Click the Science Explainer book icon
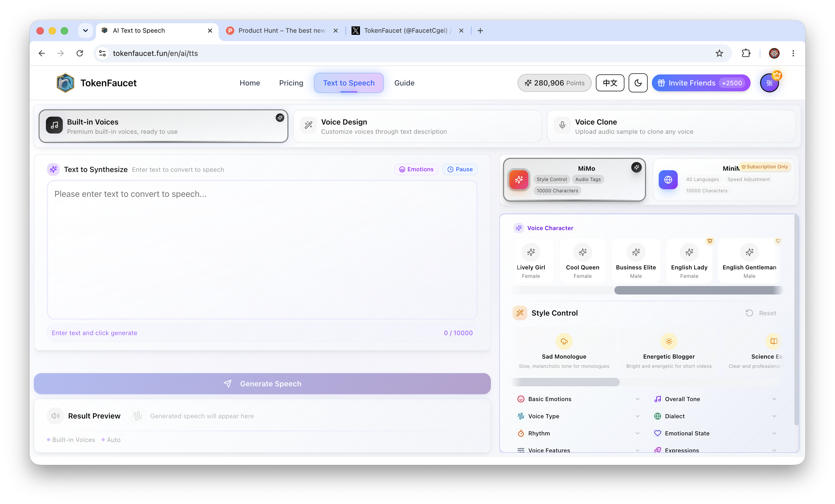 click(774, 341)
